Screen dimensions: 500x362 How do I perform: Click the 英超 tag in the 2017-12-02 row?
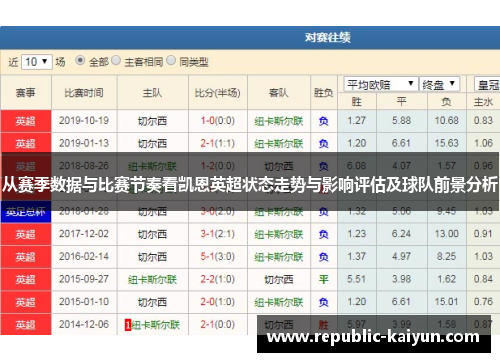26,234
